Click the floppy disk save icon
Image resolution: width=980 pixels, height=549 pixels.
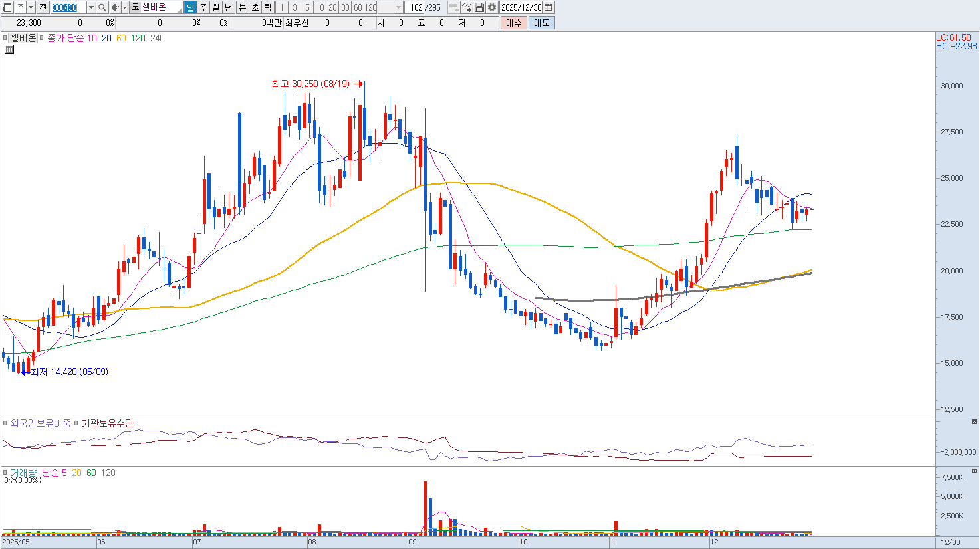pyautogui.click(x=479, y=7)
